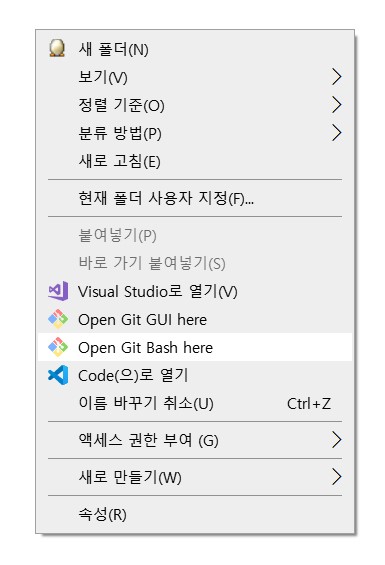Click the new folder icon beside 새 폴더(N)
This screenshot has width=385, height=565.
(x=57, y=48)
